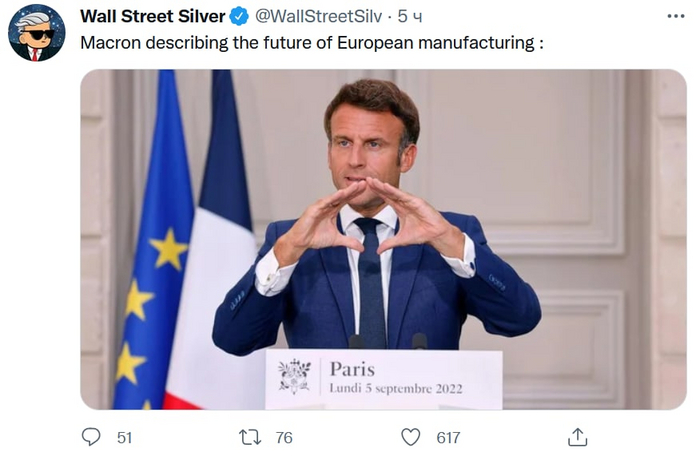This screenshot has height=456, width=700.
Task: Open the tweet via the 5 ч timestamp
Action: click(x=410, y=17)
